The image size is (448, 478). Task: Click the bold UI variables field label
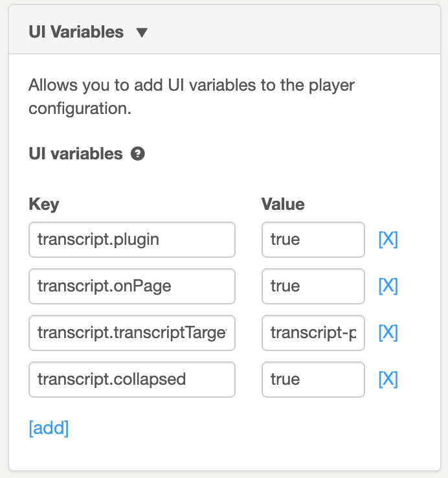click(x=76, y=154)
